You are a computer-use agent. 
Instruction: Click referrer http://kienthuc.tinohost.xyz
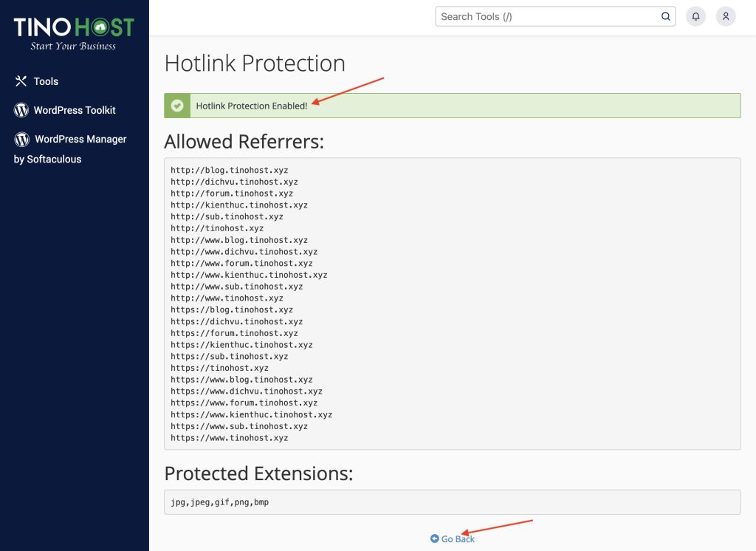coord(239,205)
